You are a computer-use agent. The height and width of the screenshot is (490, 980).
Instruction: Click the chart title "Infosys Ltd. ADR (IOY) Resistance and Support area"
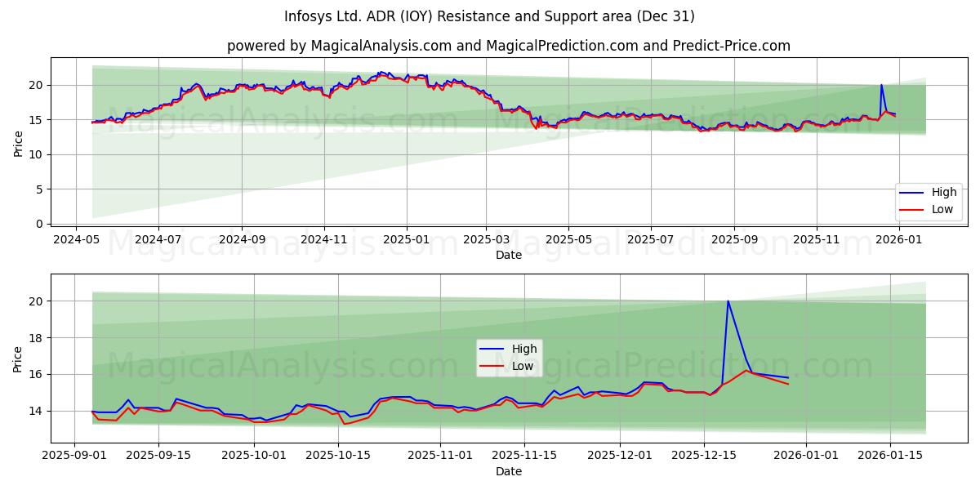[x=489, y=16]
